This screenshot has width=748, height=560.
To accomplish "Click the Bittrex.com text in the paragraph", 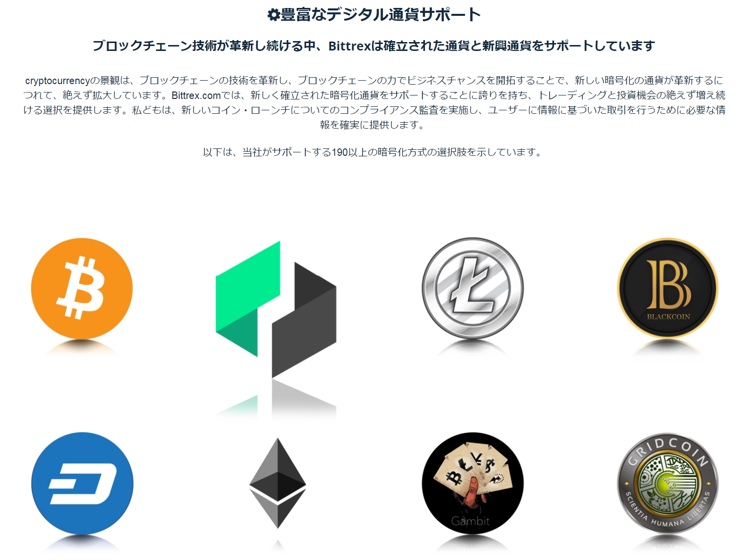I will coord(196,95).
